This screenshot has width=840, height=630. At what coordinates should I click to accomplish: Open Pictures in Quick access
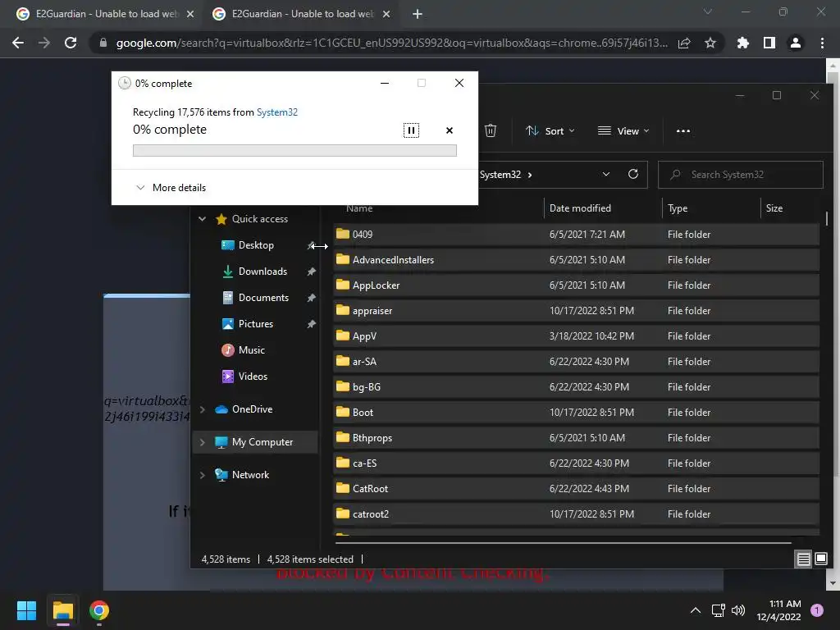point(256,323)
